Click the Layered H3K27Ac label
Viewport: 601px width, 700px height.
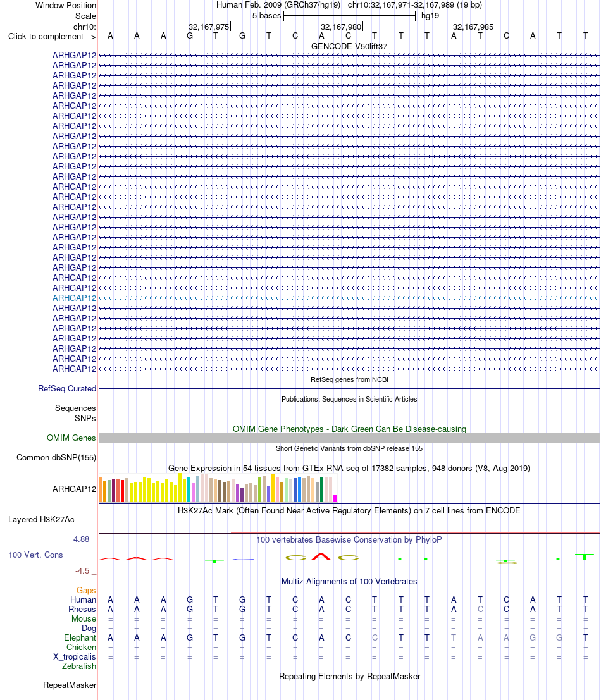coord(41,520)
